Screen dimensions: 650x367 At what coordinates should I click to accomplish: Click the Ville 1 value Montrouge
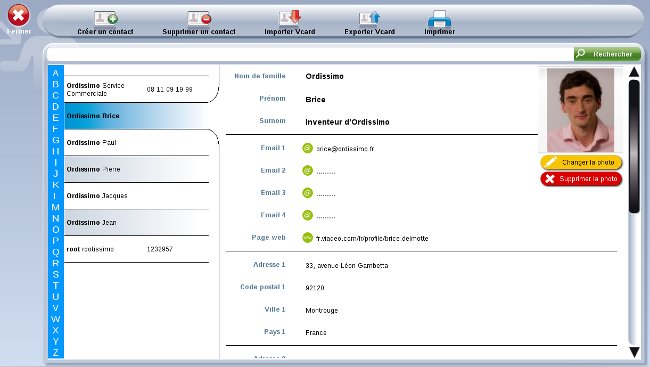point(322,311)
